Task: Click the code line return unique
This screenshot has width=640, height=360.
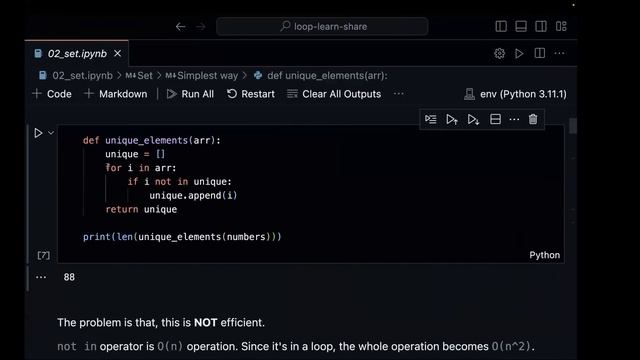Action: 141,209
